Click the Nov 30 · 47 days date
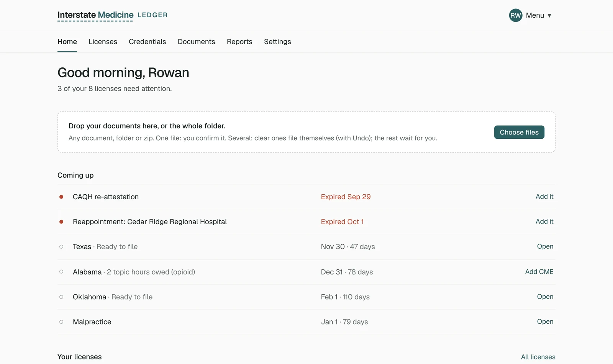Viewport: 613px width, 364px height. 348,247
